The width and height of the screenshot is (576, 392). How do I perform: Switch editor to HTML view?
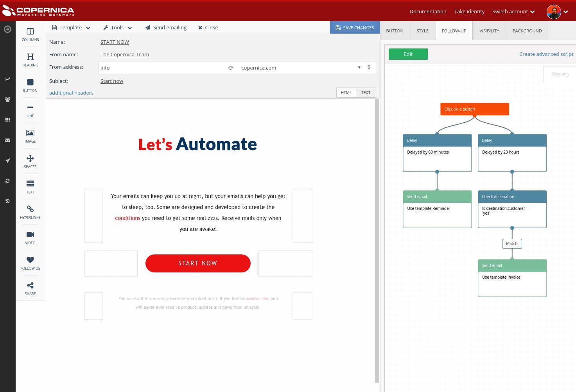click(x=346, y=93)
